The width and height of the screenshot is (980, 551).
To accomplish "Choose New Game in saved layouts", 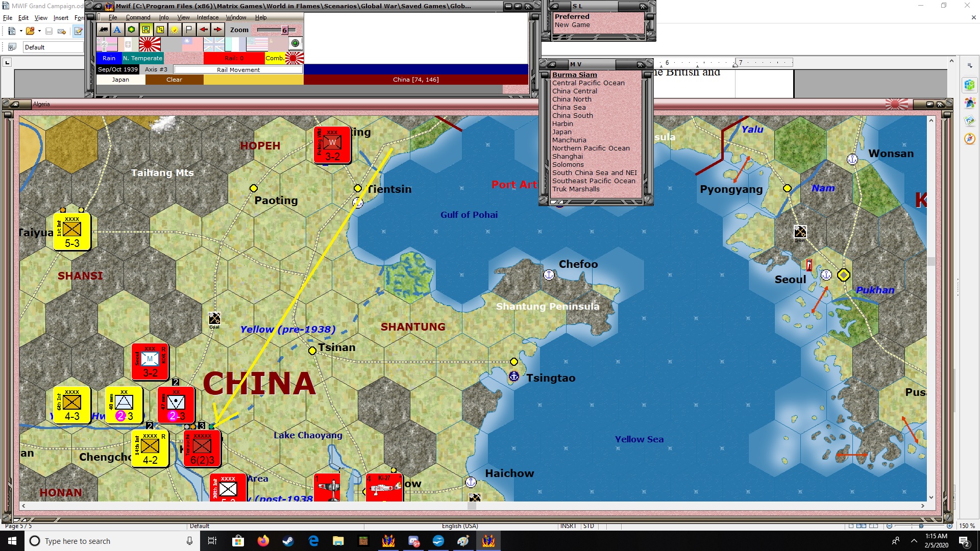I will point(572,24).
